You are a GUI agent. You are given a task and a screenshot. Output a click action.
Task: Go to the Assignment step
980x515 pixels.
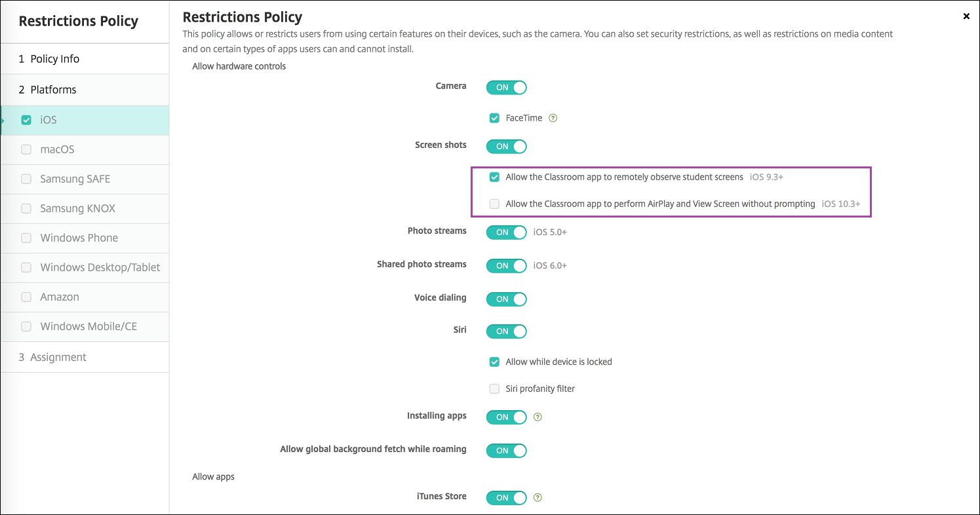(x=58, y=357)
